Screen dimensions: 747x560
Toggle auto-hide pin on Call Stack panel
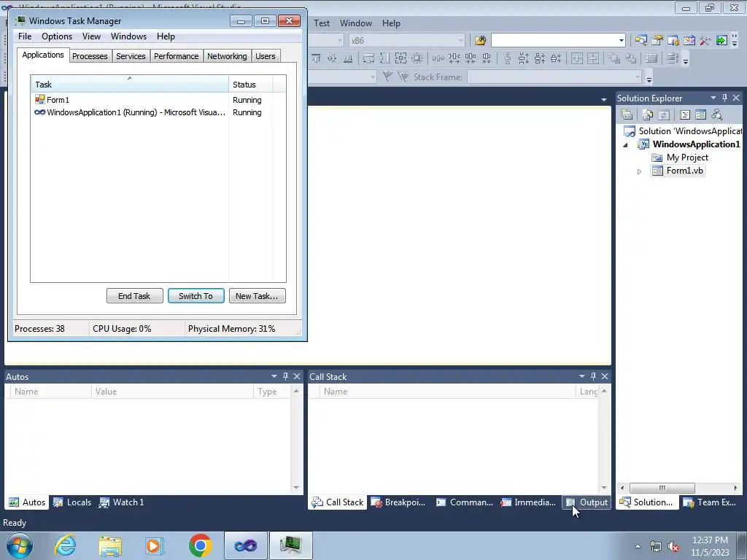593,376
